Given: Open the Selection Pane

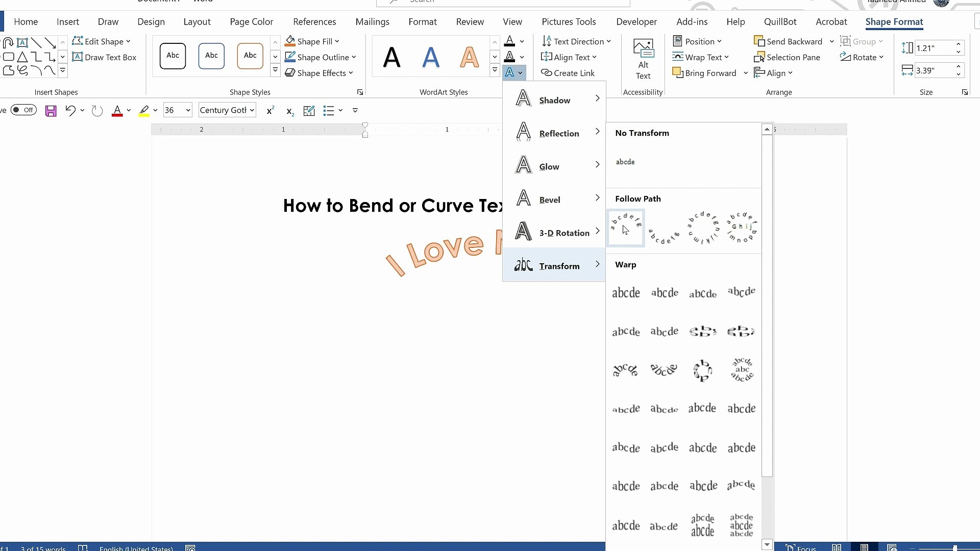Looking at the screenshot, I should (787, 57).
